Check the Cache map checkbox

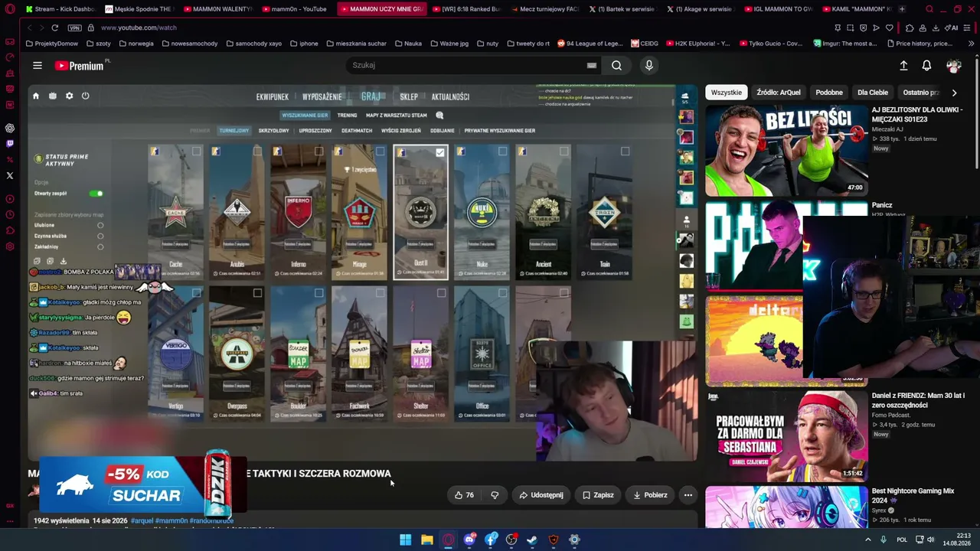[x=197, y=152]
